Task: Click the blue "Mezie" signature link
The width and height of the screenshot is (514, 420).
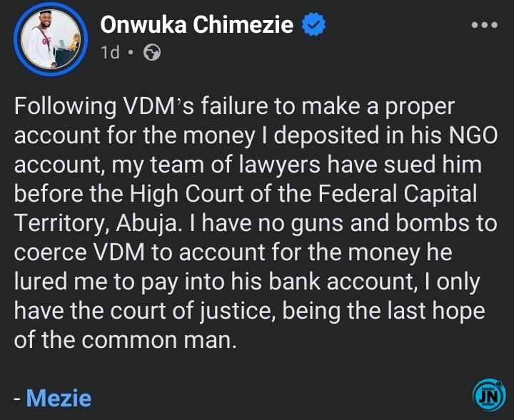Action: [59, 397]
